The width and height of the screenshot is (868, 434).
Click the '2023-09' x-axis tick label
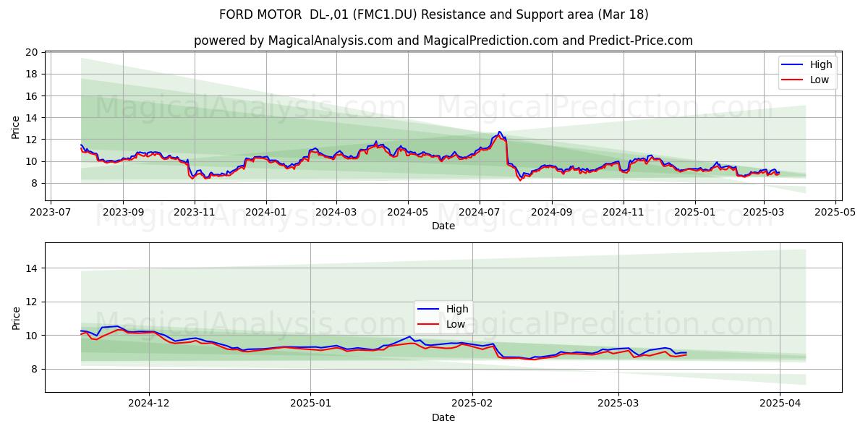122,213
